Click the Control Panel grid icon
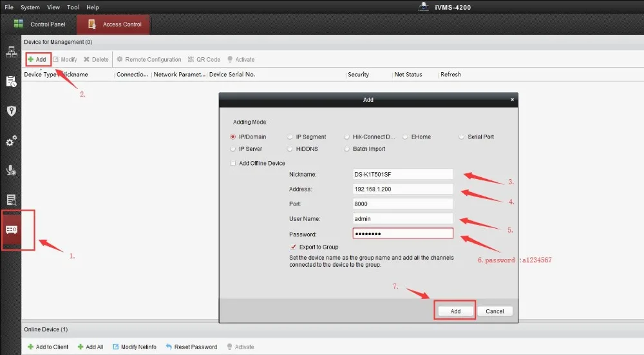Image resolution: width=644 pixels, height=355 pixels. click(x=19, y=24)
